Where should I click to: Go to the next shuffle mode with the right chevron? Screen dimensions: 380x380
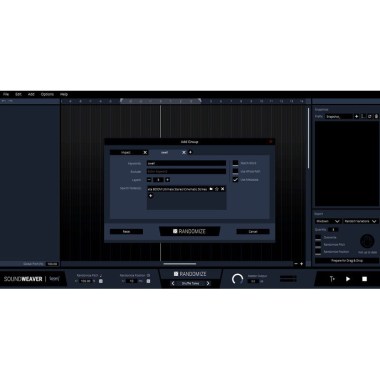(208, 283)
